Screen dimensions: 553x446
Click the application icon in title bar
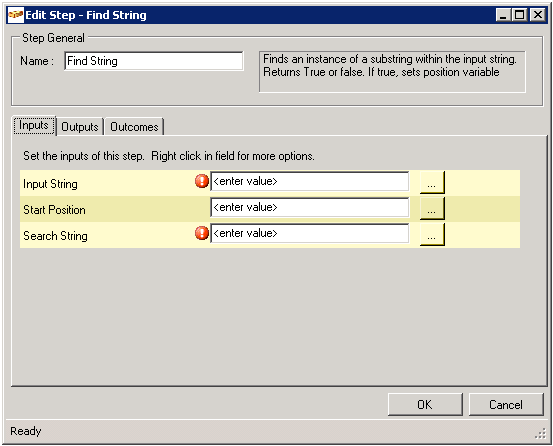pos(16,15)
